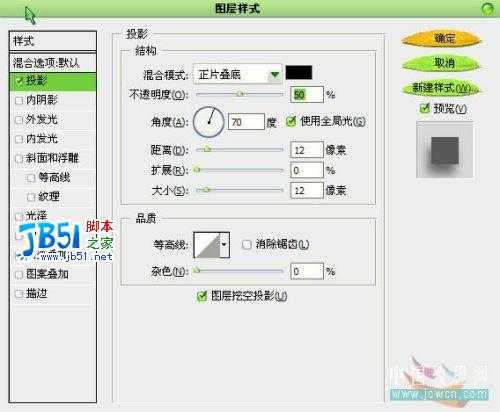The image size is (500, 412).
Task: Toggle the 预览 preview checkbox
Action: (425, 108)
